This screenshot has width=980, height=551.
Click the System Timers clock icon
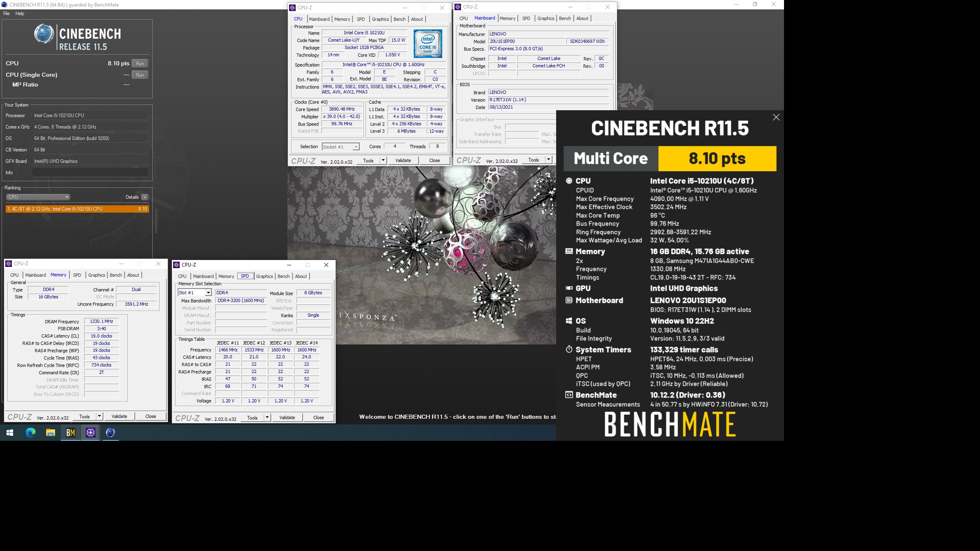[x=569, y=349]
